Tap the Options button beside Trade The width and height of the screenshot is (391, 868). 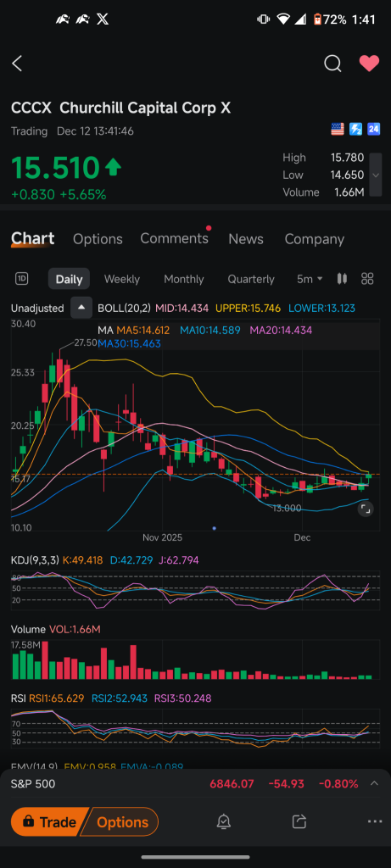click(122, 822)
